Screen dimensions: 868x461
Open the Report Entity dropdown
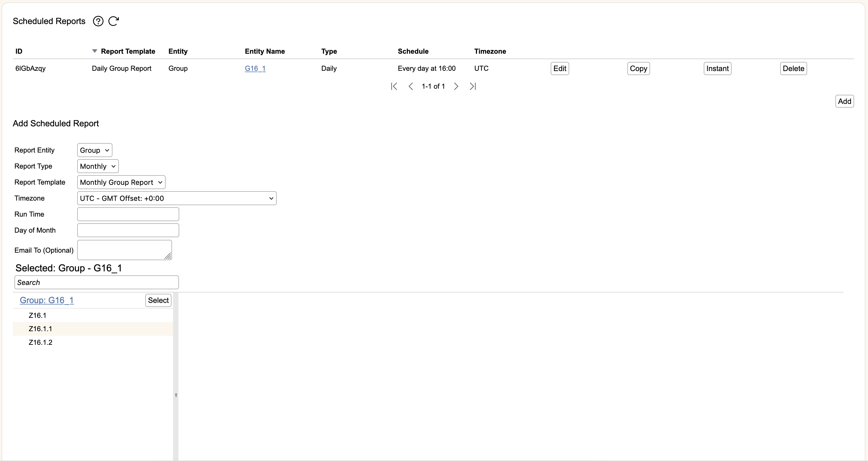95,150
